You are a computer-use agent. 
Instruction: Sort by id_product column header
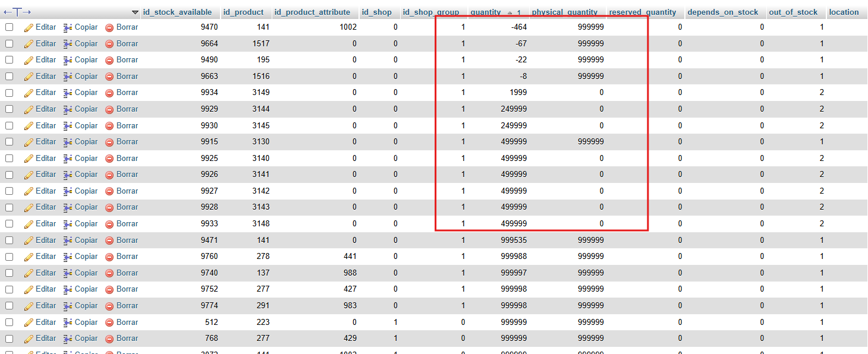[243, 12]
